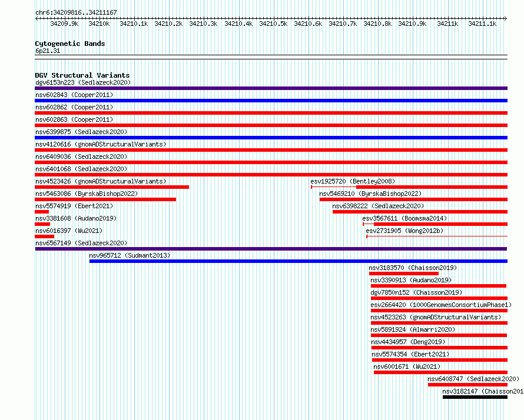524x420 pixels.
Task: Click the blue bar under nsv602843
Action: tap(271, 101)
